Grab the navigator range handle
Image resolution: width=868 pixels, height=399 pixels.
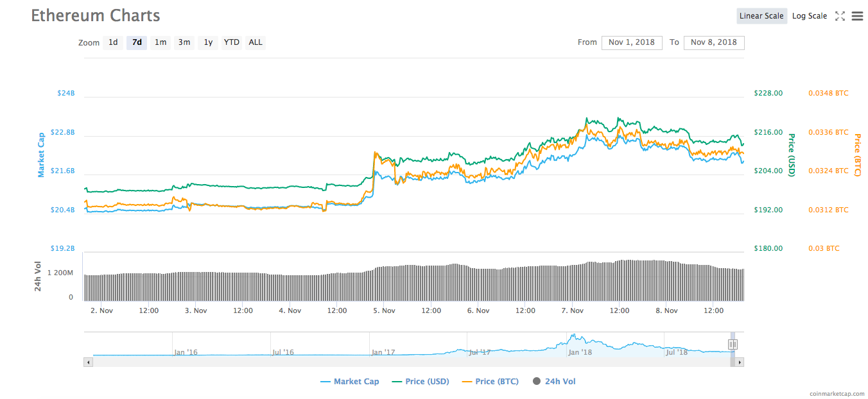pyautogui.click(x=733, y=344)
